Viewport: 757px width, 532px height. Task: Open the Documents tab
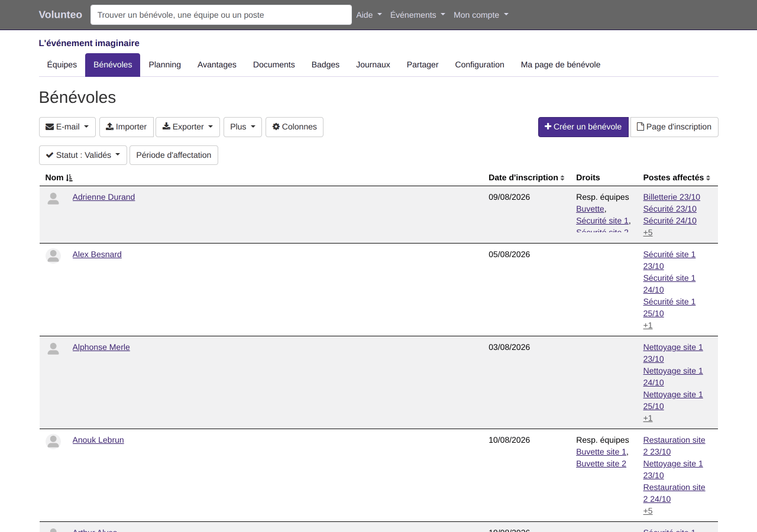pyautogui.click(x=274, y=65)
